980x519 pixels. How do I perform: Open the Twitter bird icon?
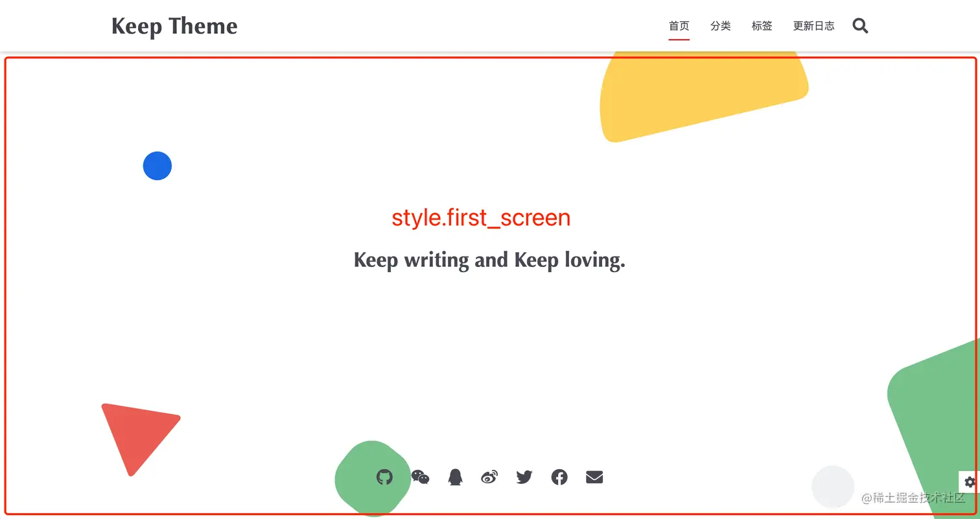[524, 478]
